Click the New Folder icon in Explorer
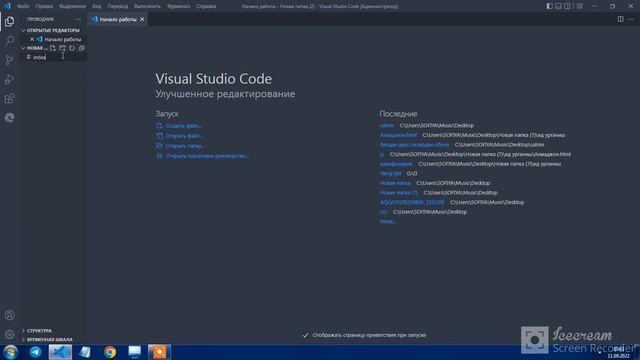The height and width of the screenshot is (360, 640). click(x=62, y=48)
